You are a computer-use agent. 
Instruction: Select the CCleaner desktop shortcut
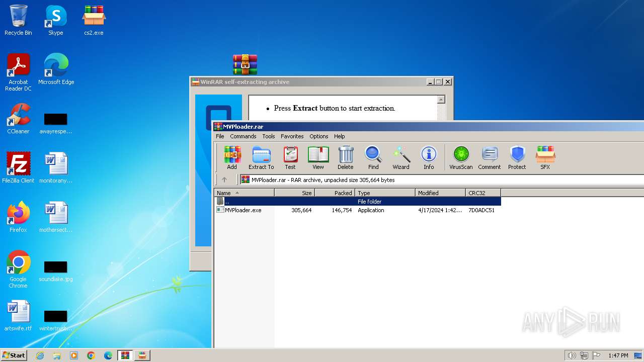click(18, 119)
